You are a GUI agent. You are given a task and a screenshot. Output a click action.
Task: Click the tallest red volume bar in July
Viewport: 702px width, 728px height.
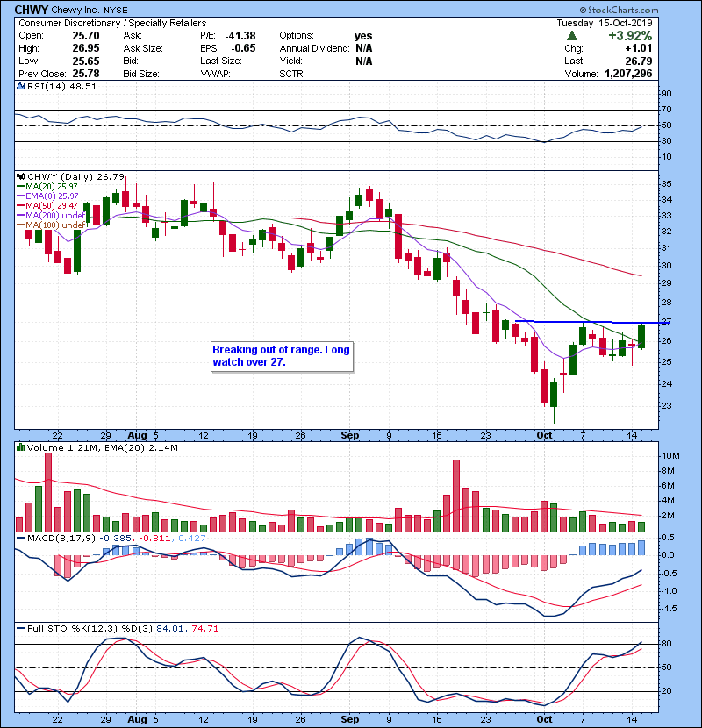click(48, 492)
